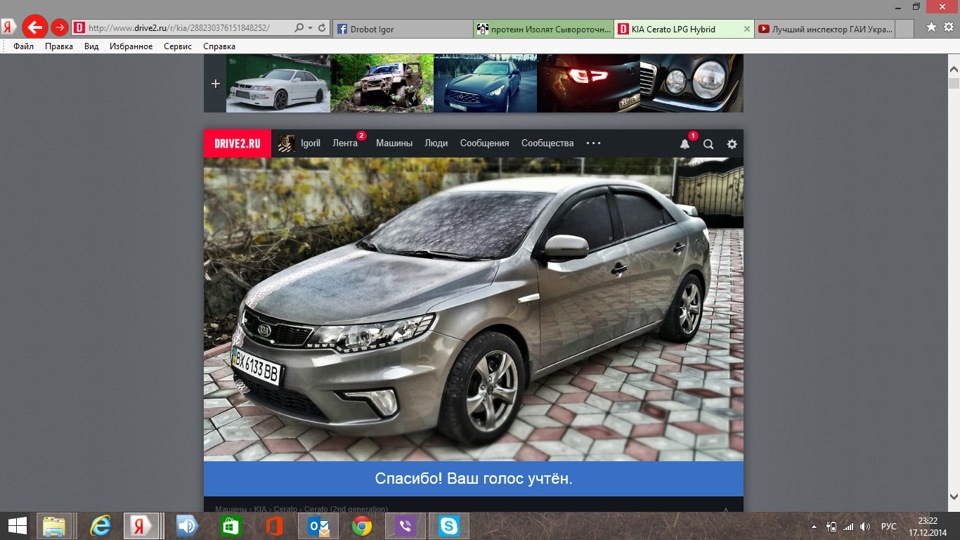Open browser settings gear icon
Screen dimensions: 960x540
948,27
